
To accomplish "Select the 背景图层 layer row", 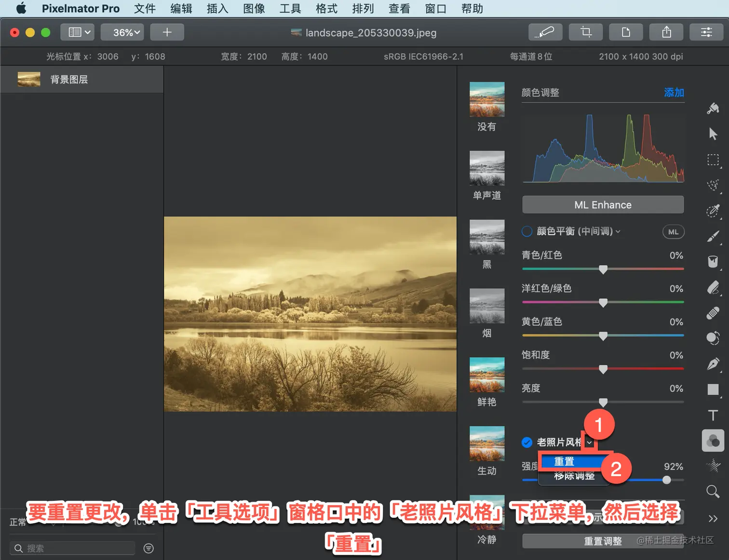I will pyautogui.click(x=82, y=79).
